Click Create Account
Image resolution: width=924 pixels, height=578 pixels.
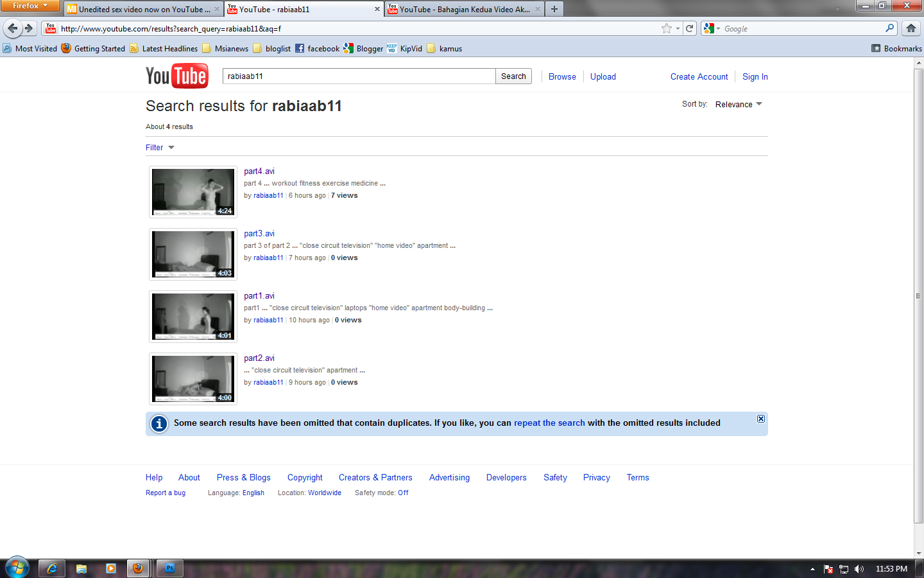click(699, 76)
